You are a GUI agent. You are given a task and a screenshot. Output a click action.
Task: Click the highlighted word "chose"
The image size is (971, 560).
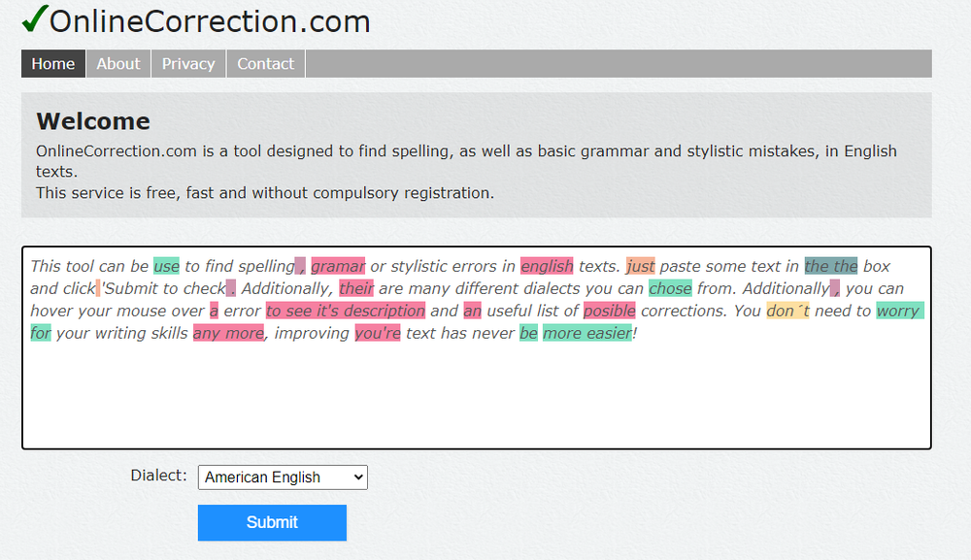(x=671, y=288)
